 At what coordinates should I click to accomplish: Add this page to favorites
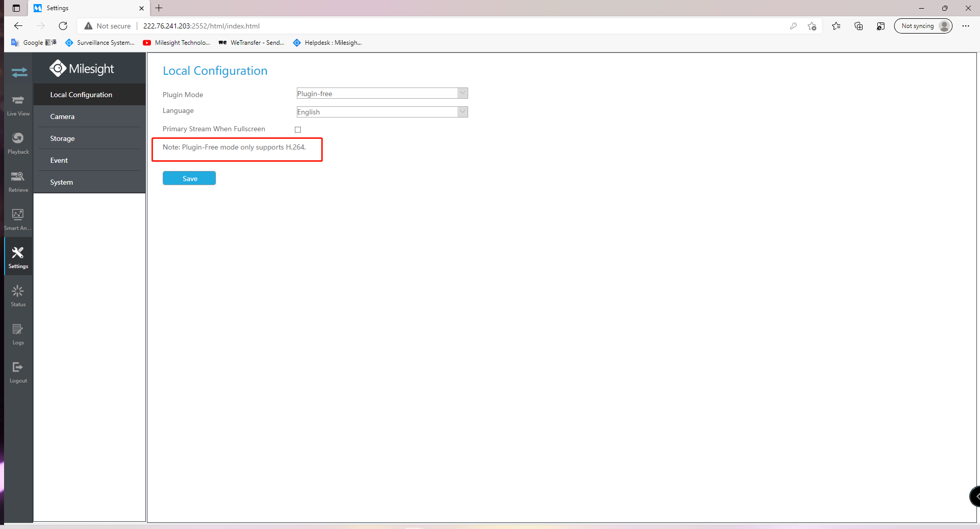[812, 26]
